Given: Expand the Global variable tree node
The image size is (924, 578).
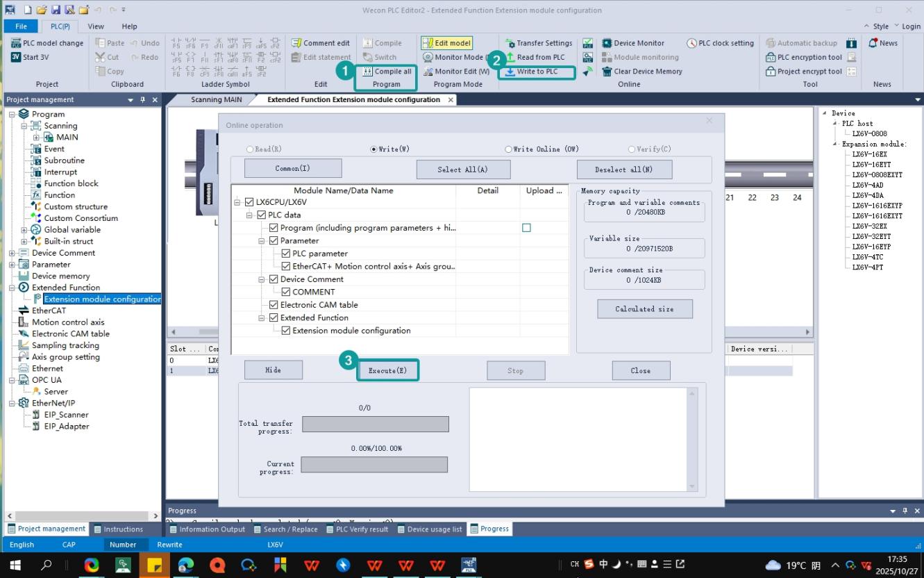Looking at the screenshot, I should 24,230.
